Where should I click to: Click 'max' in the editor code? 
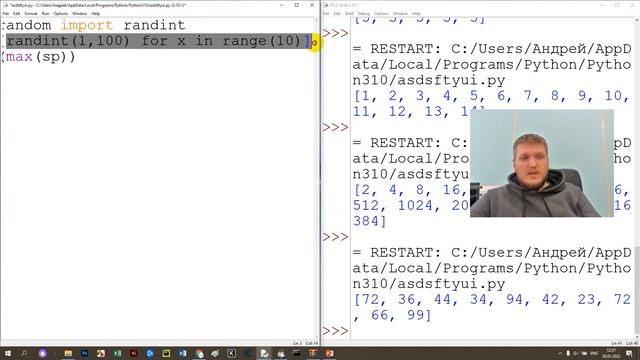pyautogui.click(x=19, y=57)
